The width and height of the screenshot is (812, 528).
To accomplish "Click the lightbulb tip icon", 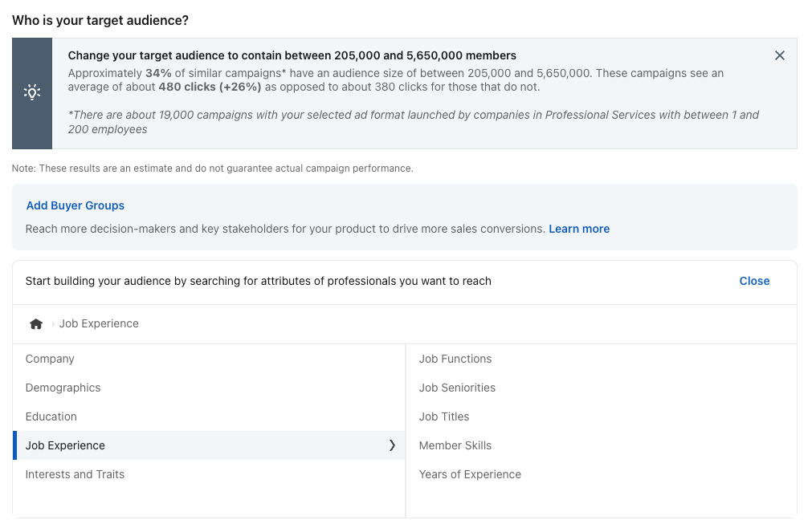I will (32, 92).
